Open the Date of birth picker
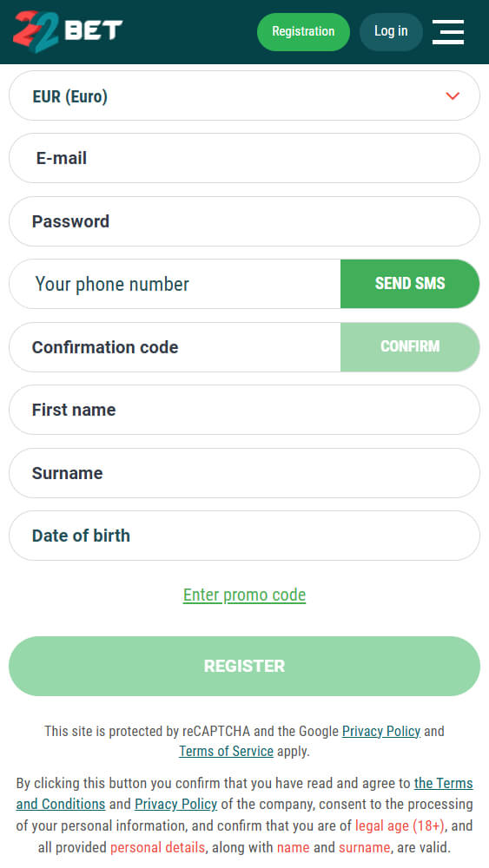This screenshot has height=868, width=489. tap(244, 536)
